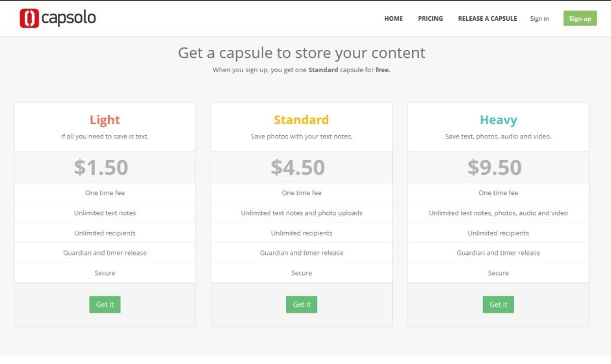The width and height of the screenshot is (611, 364).
Task: Click 'Unlimited text notes and photo uploads' row
Action: (302, 213)
